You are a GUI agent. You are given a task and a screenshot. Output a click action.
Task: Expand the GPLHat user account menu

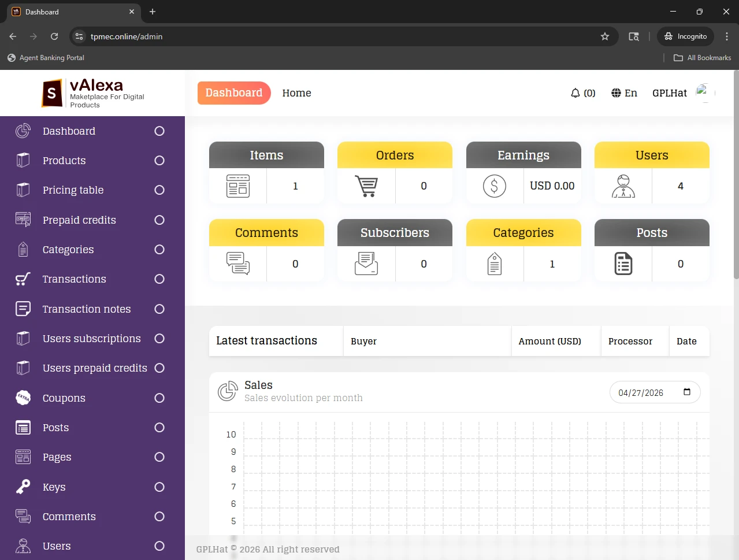pyautogui.click(x=670, y=93)
